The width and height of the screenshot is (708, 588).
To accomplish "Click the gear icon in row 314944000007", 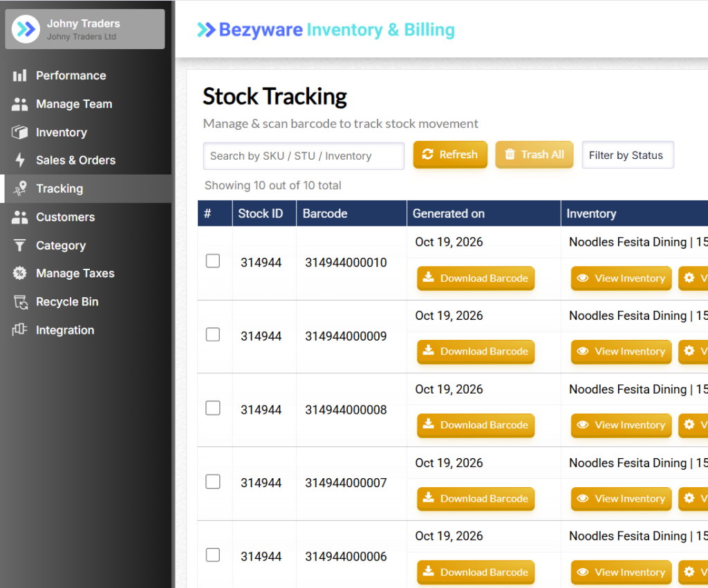I will tap(689, 498).
